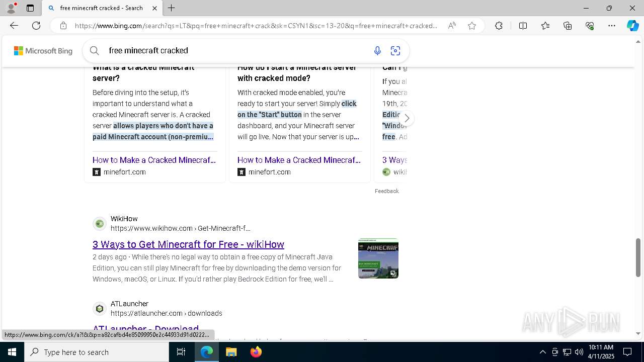Search using an image icon
Screen dimensions: 644x362
point(395,50)
